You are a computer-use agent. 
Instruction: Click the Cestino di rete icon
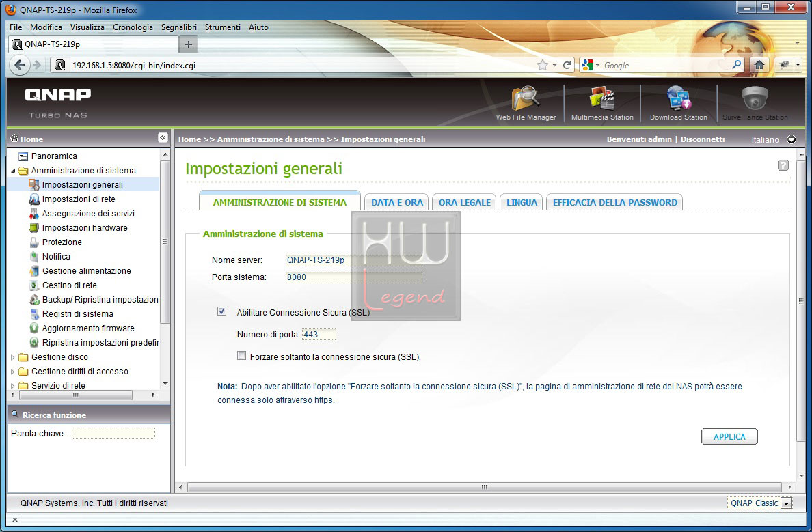click(34, 285)
